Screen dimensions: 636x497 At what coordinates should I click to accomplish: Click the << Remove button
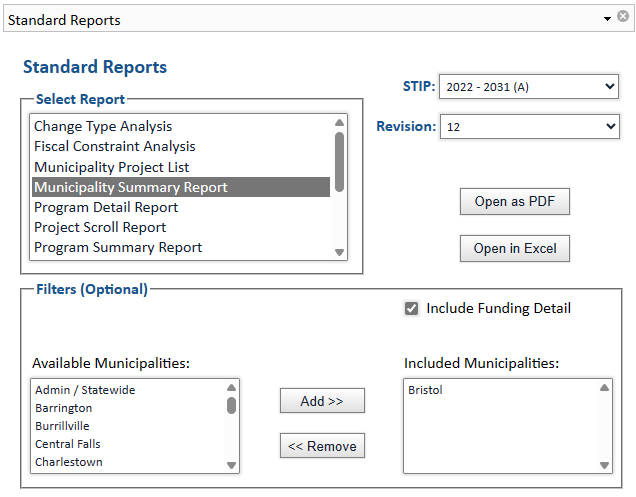coord(322,446)
